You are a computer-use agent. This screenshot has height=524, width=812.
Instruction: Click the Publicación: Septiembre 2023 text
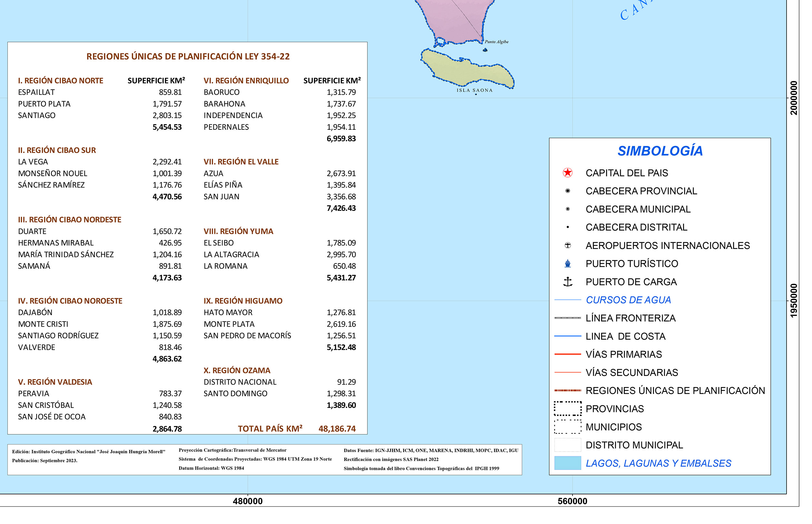(x=44, y=461)
